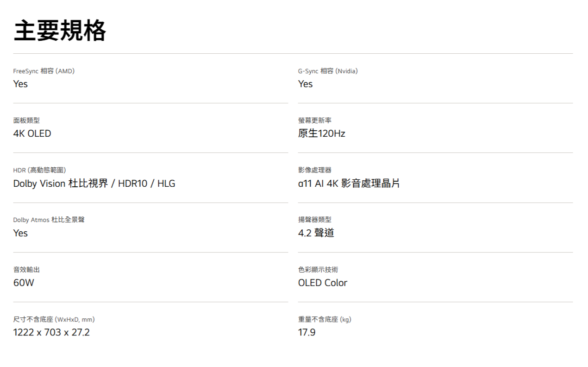Click the Yes value under G-Sync 相容

point(305,84)
